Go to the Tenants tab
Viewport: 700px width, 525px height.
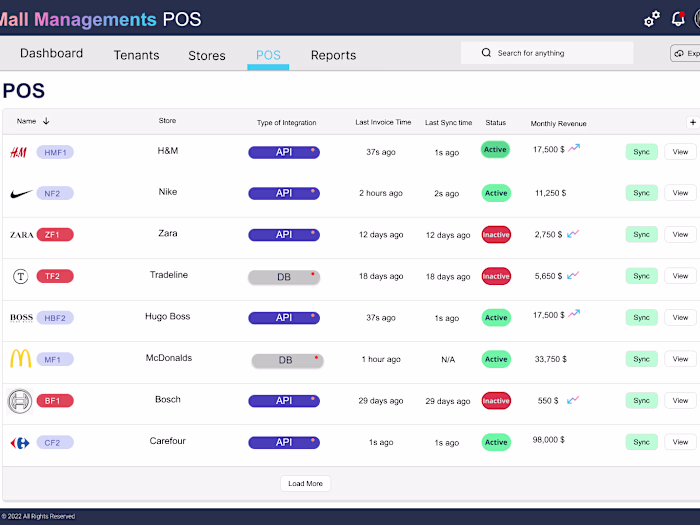pyautogui.click(x=136, y=55)
